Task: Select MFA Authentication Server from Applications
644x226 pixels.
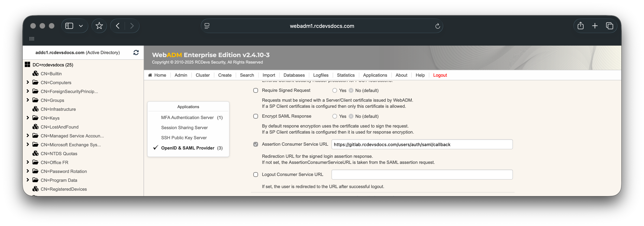Action: pos(187,117)
